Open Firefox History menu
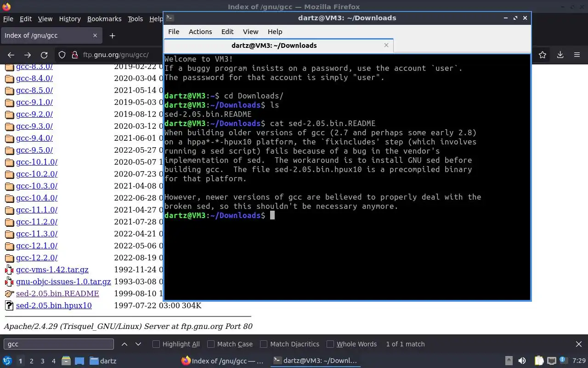This screenshot has height=368, width=588. point(70,19)
